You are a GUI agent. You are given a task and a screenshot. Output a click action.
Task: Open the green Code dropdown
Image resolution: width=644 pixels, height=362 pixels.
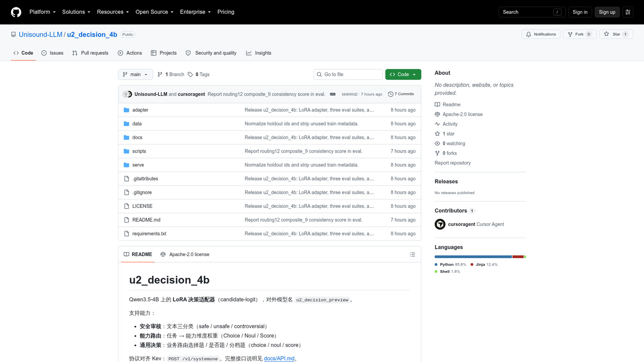[403, 74]
